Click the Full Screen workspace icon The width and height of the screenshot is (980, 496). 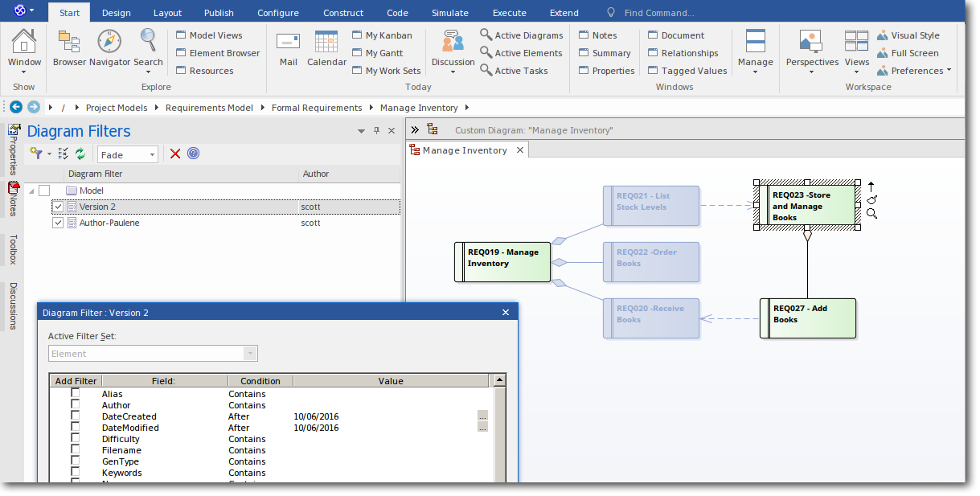point(884,53)
